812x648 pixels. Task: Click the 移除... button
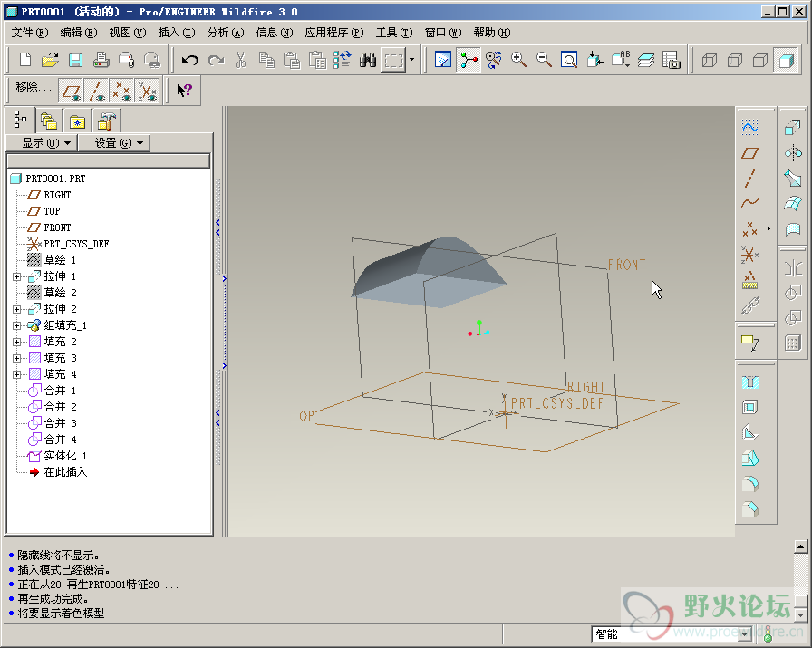(x=34, y=88)
